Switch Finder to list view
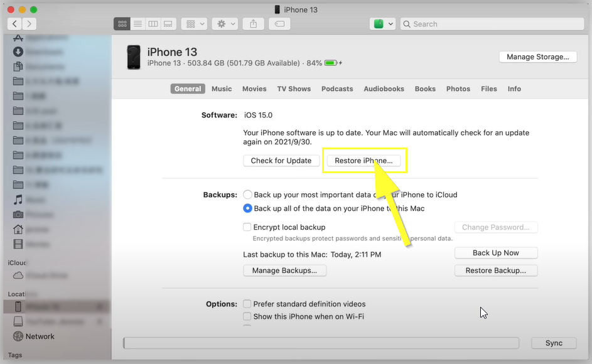 (x=138, y=24)
